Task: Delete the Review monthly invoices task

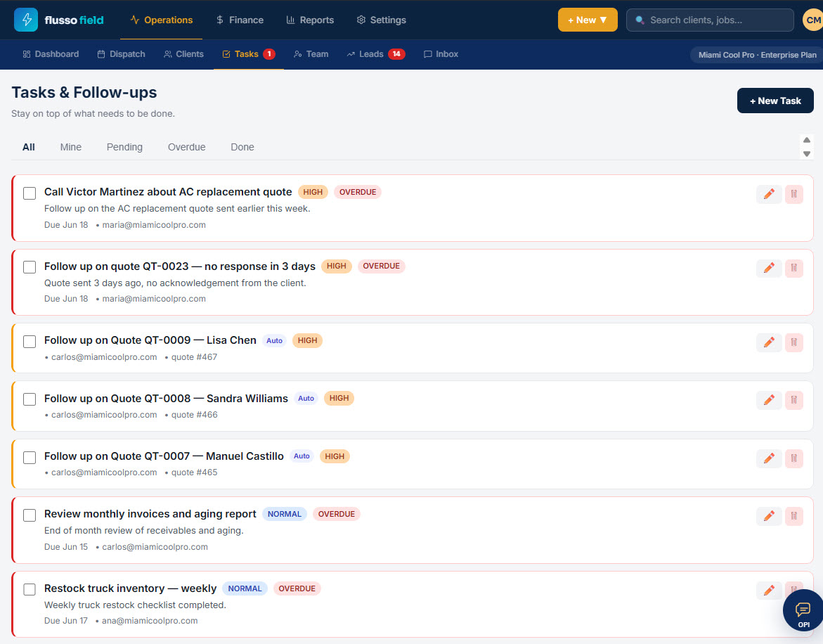Action: pos(793,517)
